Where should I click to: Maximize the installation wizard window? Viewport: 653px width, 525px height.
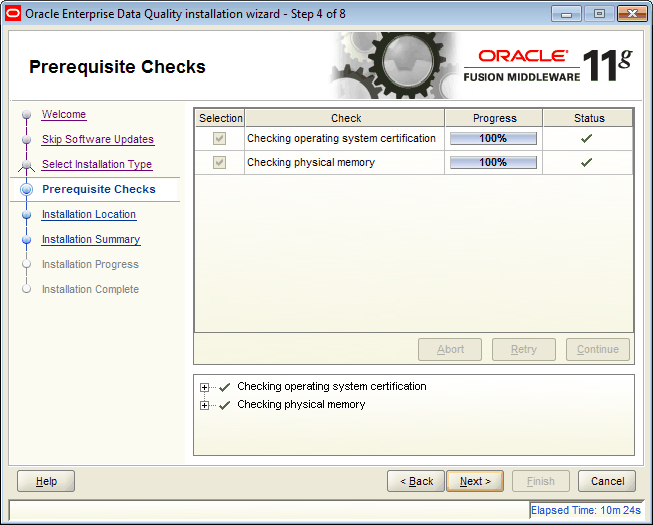[x=599, y=14]
